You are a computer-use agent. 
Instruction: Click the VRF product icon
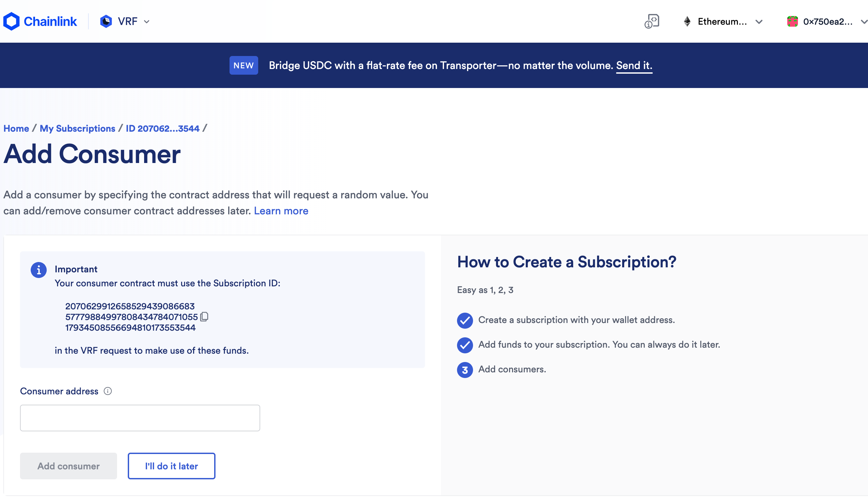(106, 21)
